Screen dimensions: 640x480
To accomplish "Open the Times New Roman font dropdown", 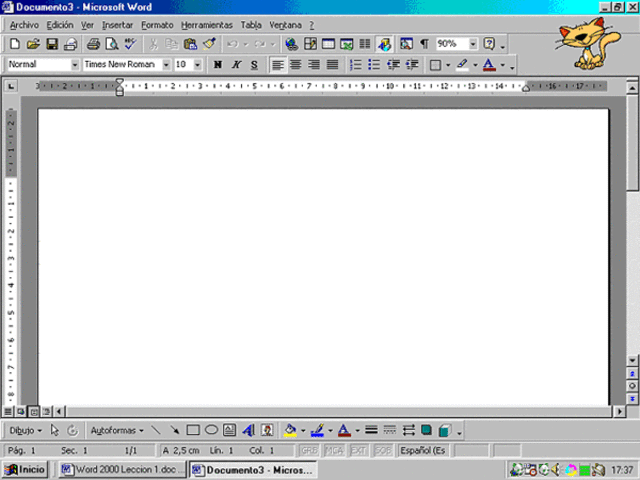I will (166, 64).
